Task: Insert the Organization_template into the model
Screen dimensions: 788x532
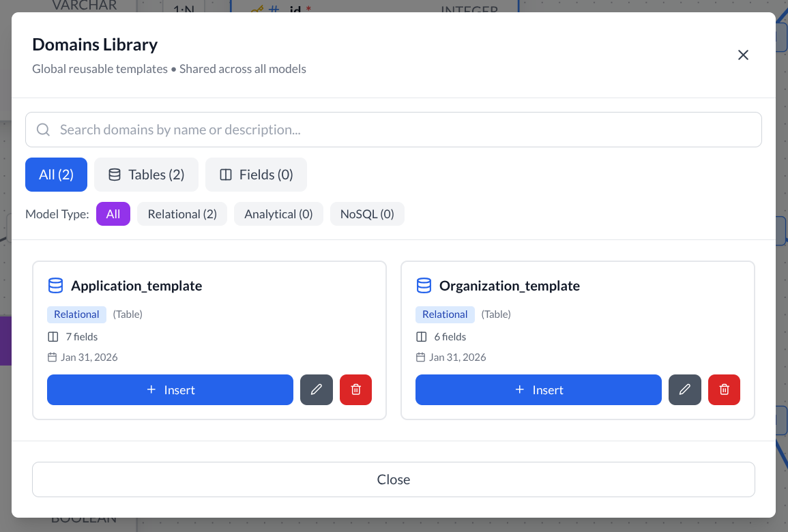Action: click(x=538, y=389)
